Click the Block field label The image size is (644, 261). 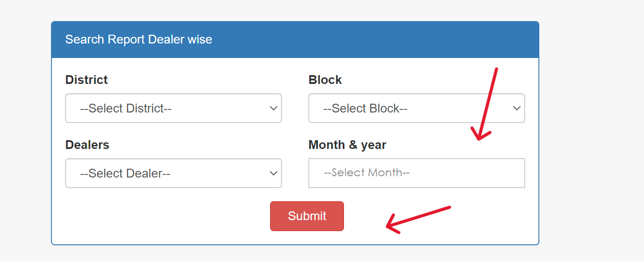pos(325,80)
